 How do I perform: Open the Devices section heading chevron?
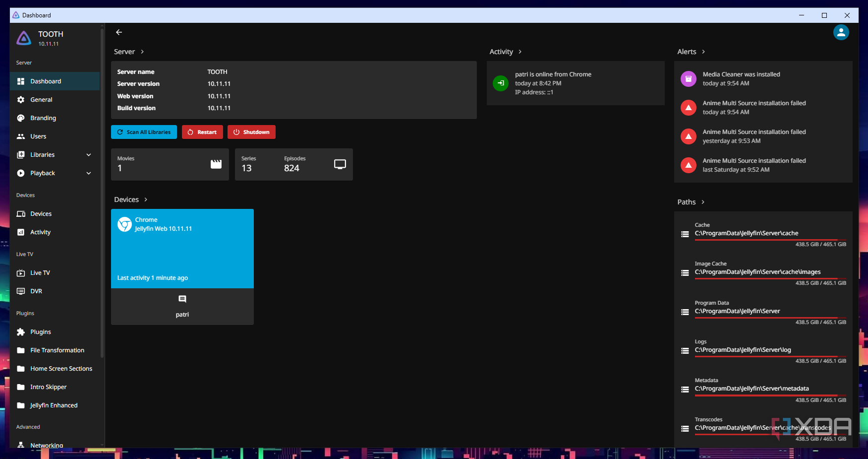[x=146, y=199]
